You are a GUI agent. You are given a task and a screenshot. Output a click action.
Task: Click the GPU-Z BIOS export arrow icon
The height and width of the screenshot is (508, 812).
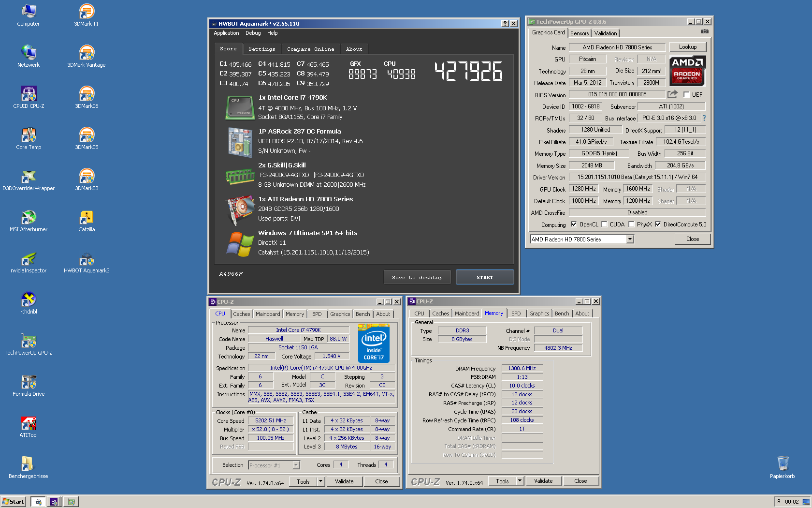[x=672, y=94]
